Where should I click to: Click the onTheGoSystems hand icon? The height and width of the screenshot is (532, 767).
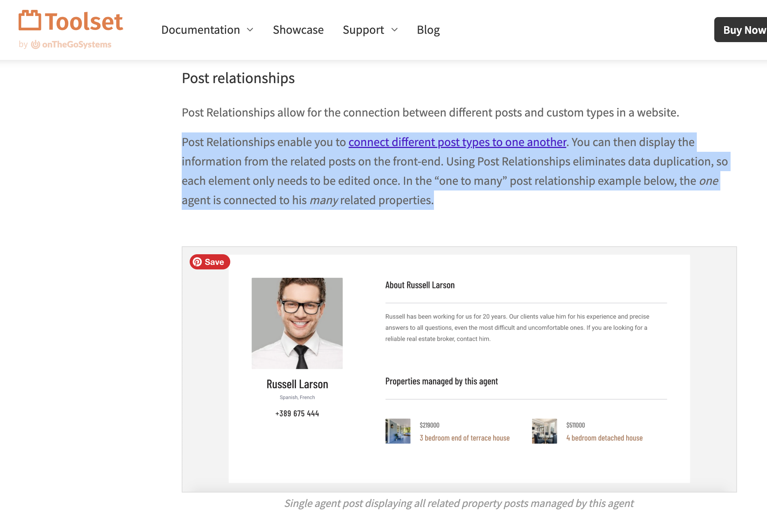(35, 44)
